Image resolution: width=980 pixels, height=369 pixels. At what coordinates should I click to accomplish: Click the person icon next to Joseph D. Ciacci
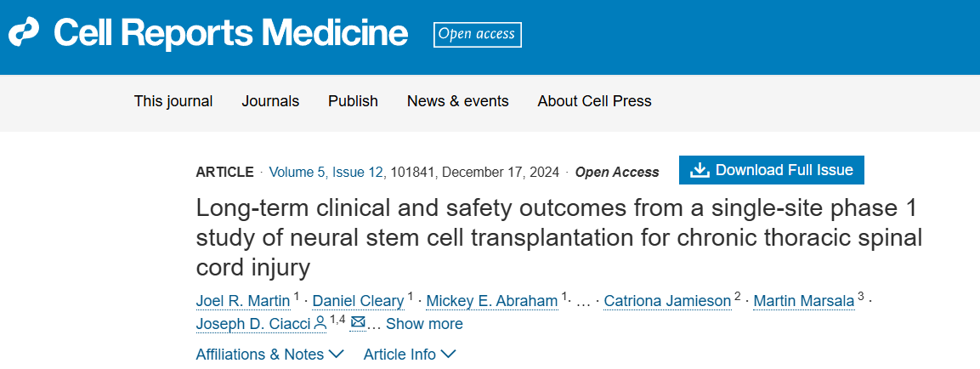pyautogui.click(x=320, y=323)
